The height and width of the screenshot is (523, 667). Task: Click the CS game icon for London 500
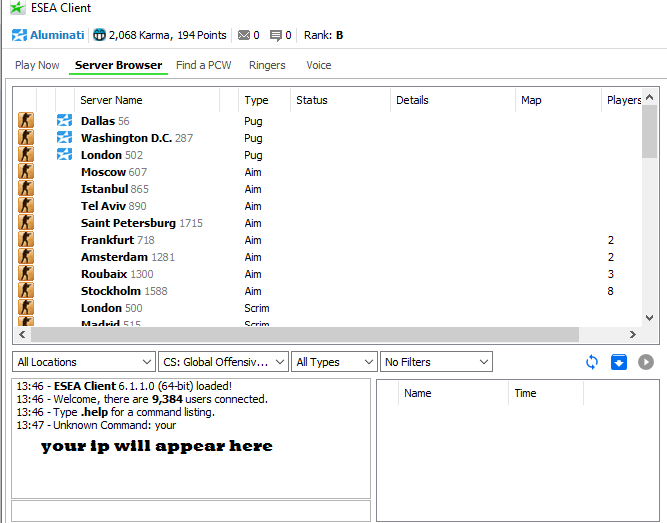(26, 308)
